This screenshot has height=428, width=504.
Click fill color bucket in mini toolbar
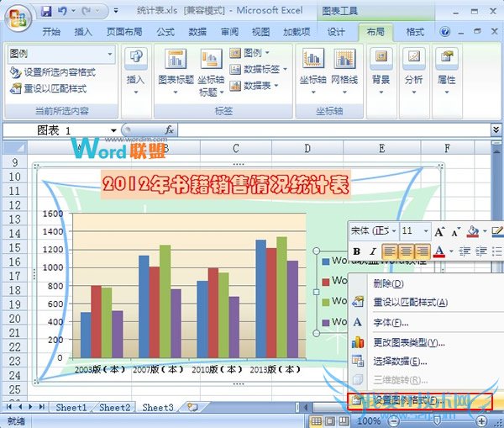tap(473, 231)
